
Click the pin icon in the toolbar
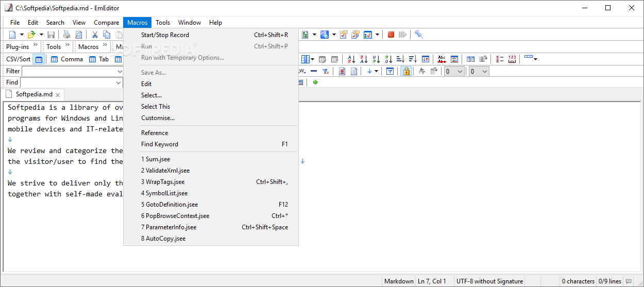click(419, 35)
